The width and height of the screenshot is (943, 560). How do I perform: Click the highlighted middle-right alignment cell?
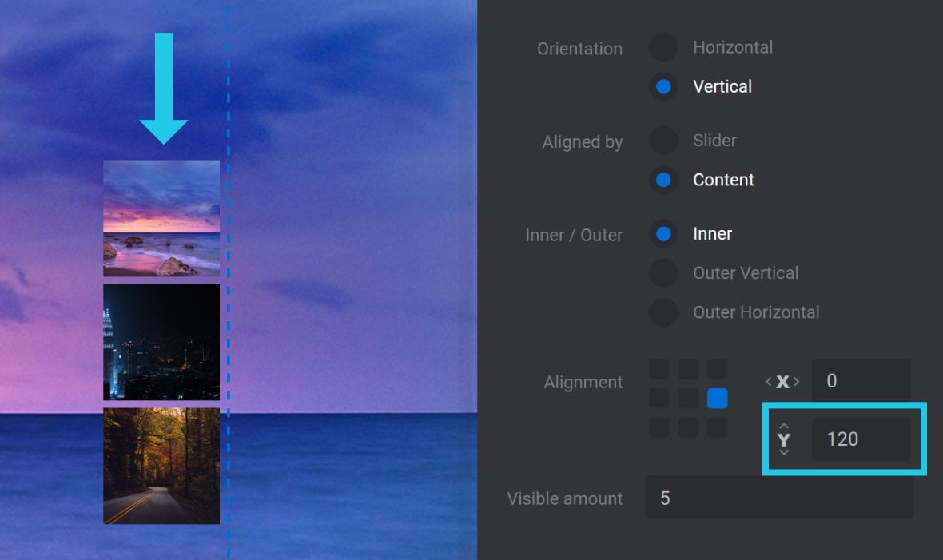(717, 398)
